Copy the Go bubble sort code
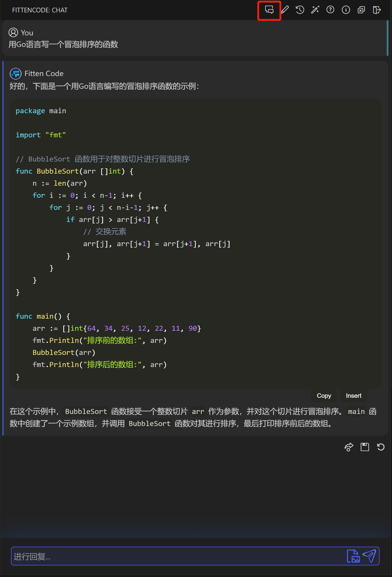Image resolution: width=392 pixels, height=577 pixels. (x=324, y=396)
